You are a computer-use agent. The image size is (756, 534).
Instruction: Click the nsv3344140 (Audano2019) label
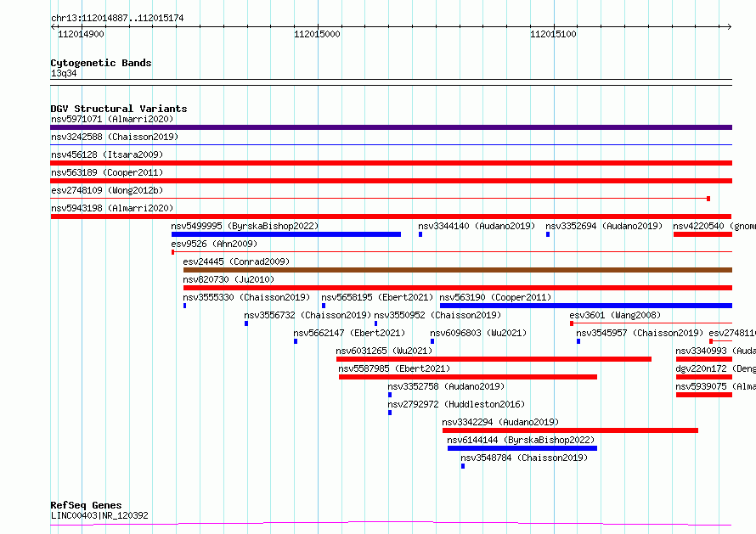(x=477, y=226)
